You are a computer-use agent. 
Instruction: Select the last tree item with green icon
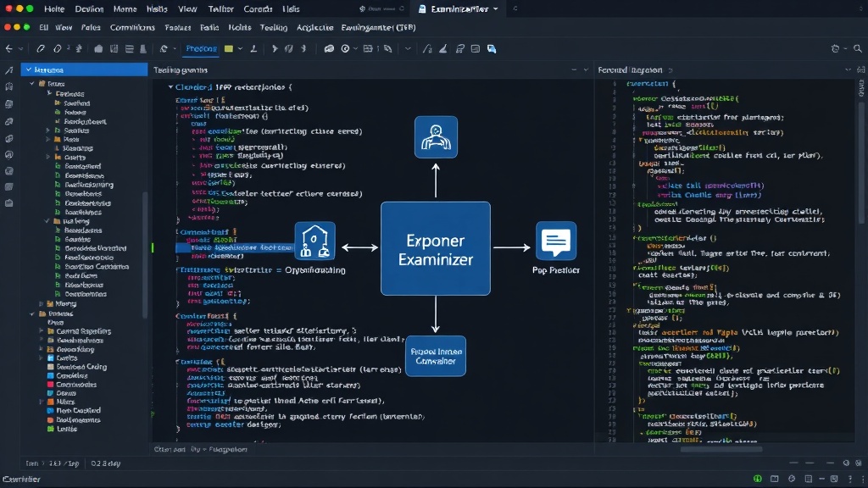click(x=62, y=429)
